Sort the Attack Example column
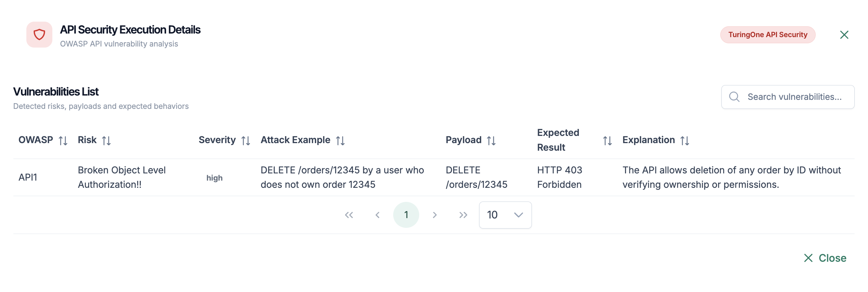 pyautogui.click(x=340, y=141)
